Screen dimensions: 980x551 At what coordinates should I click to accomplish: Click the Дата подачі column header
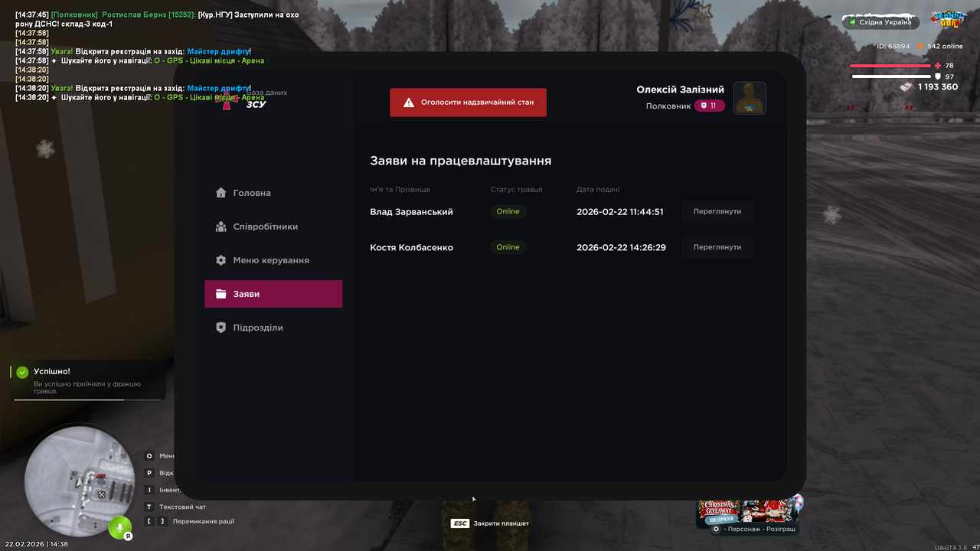[598, 190]
